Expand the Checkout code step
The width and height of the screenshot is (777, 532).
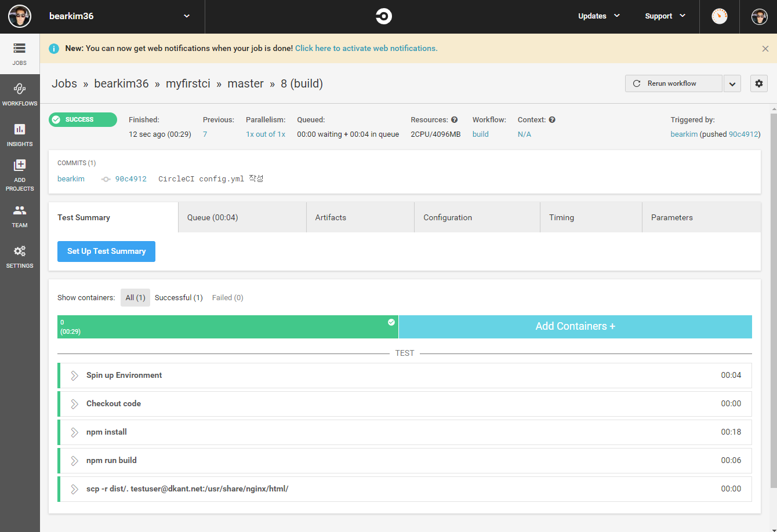coord(74,404)
